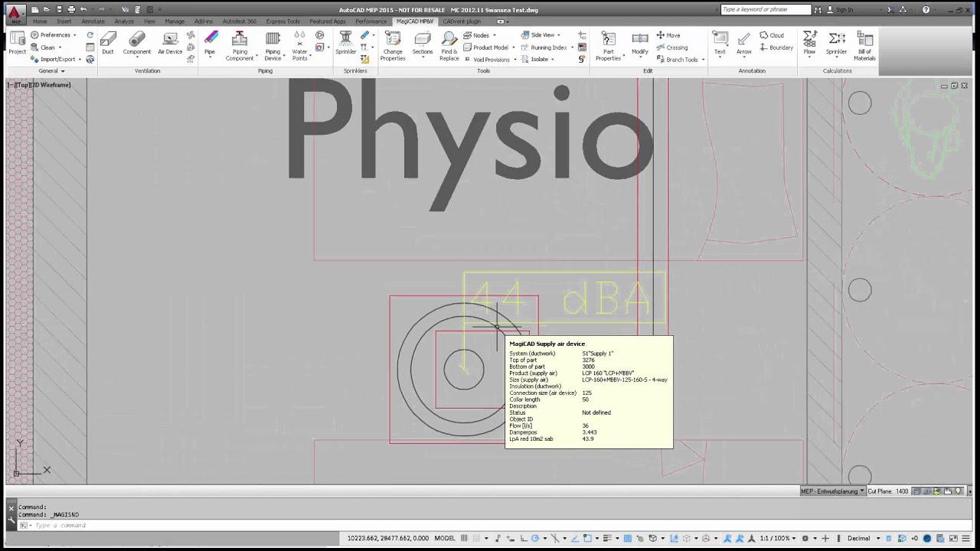Screen dimensions: 980x551
Task: Open Change Properties tool
Action: pos(393,46)
